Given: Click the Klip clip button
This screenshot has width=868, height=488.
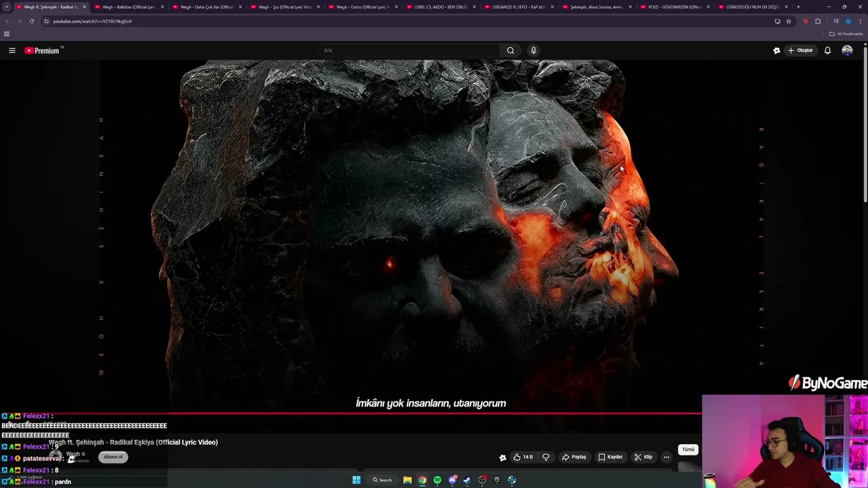Looking at the screenshot, I should tap(644, 457).
